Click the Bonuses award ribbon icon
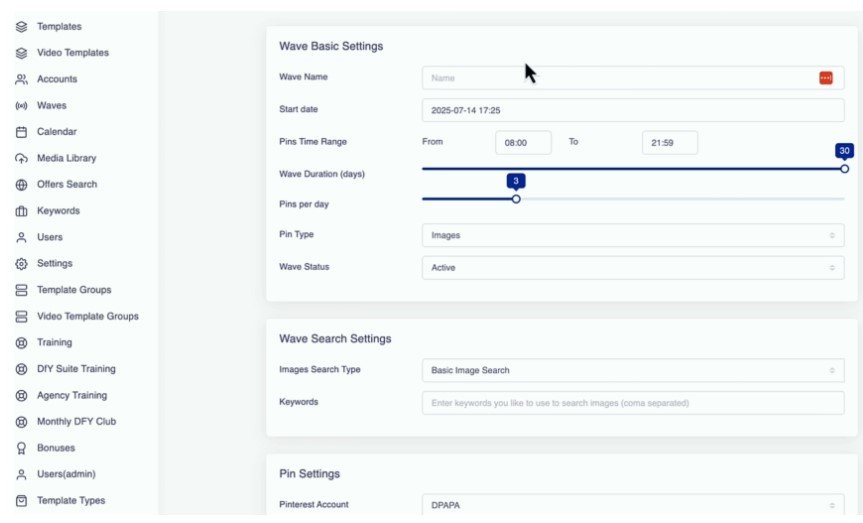 (21, 448)
